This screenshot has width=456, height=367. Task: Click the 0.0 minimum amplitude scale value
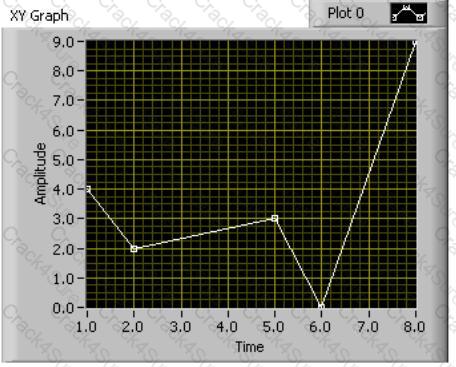pyautogui.click(x=63, y=308)
